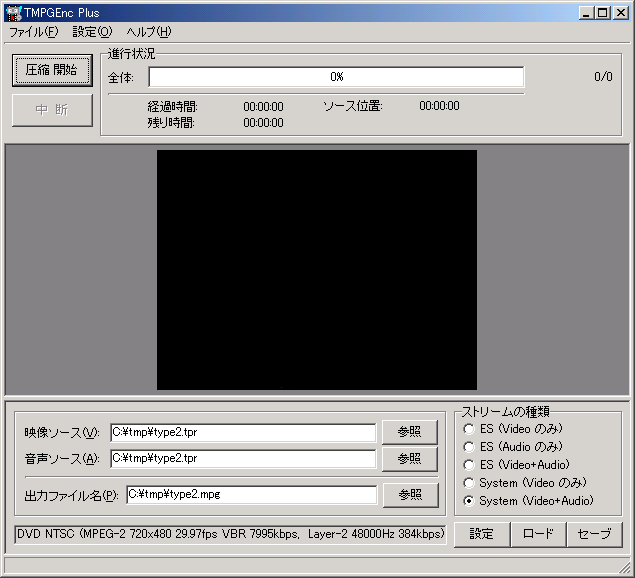Select ES (Audio のみ) stream type

(513, 447)
